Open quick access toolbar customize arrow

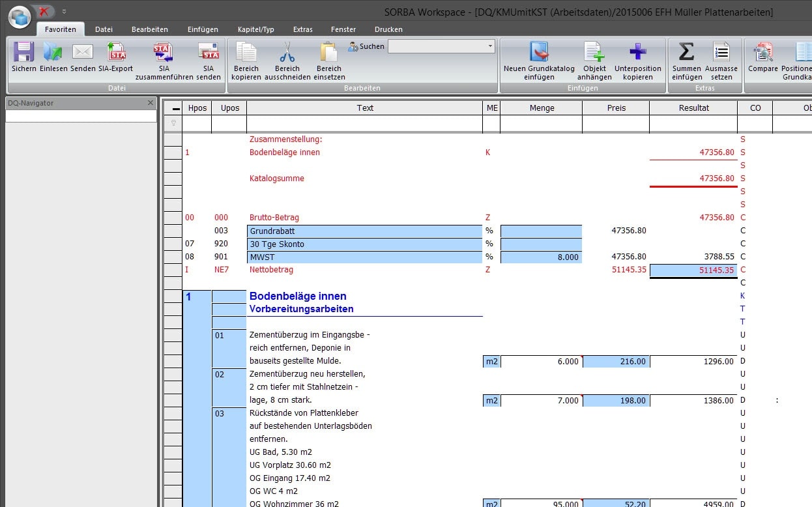(x=64, y=12)
